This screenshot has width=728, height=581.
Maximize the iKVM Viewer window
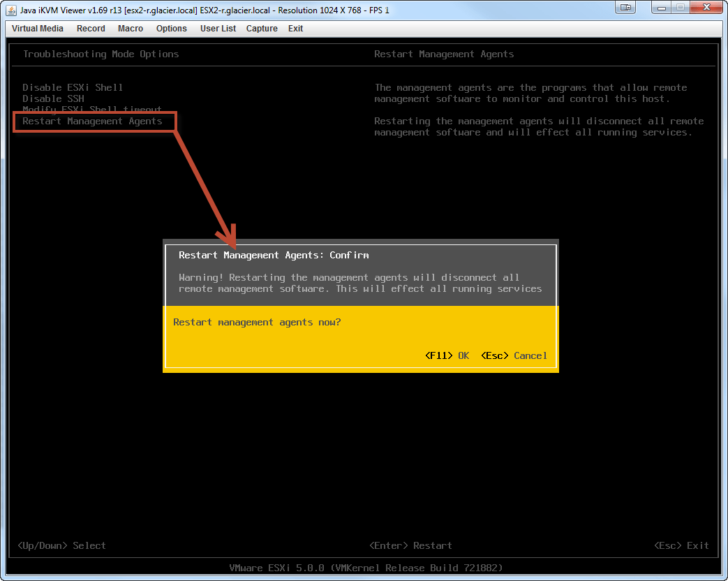tap(681, 8)
